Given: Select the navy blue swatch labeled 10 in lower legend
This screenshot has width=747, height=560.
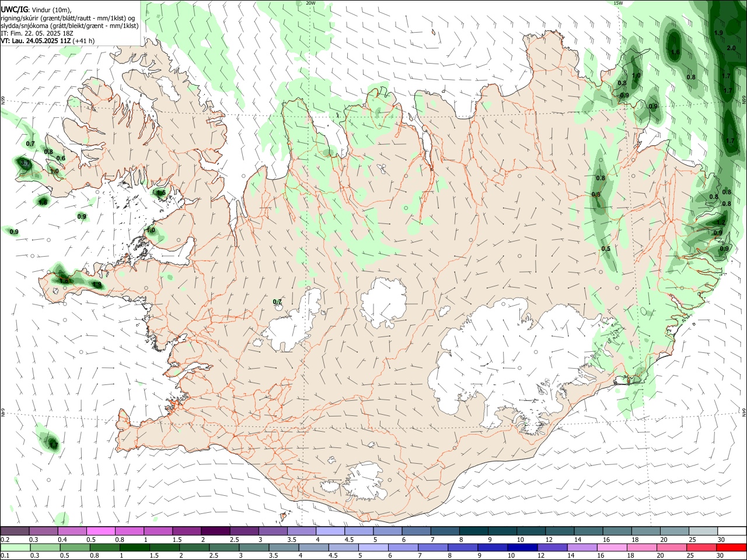Looking at the screenshot, I should coord(521,547).
